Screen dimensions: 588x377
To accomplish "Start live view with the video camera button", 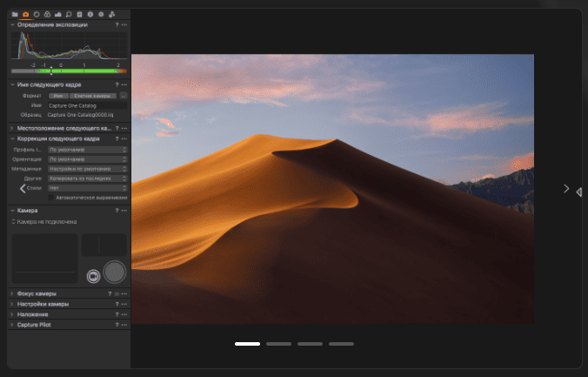I will point(93,276).
